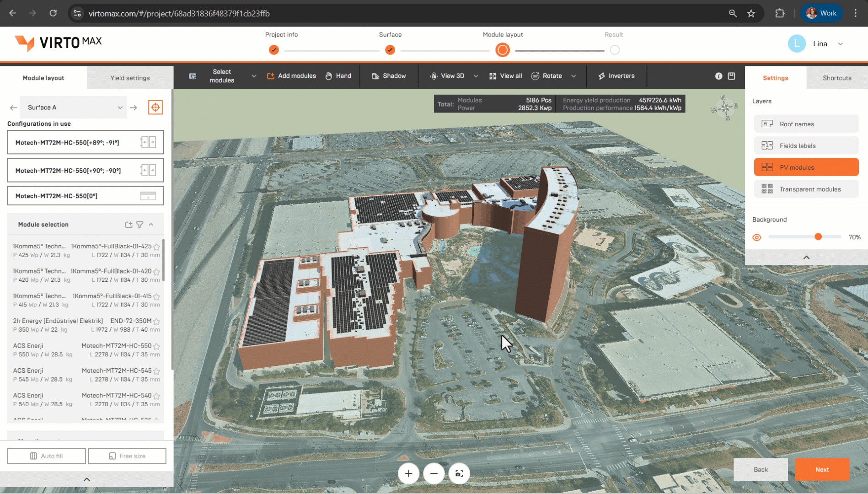Click the locate surface target icon

[155, 107]
